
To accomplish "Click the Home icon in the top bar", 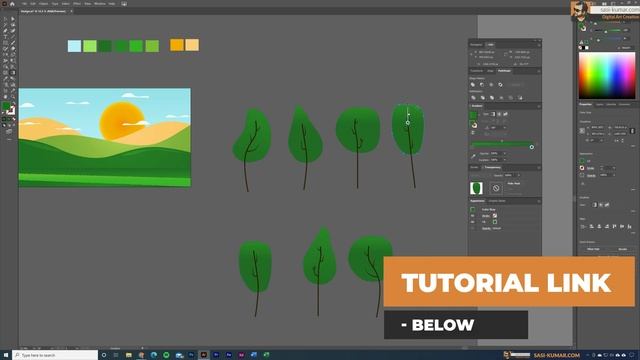I will [12, 4].
